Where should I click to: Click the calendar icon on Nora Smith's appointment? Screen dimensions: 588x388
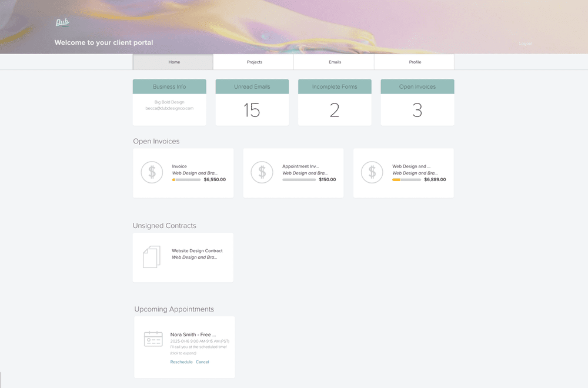(153, 339)
